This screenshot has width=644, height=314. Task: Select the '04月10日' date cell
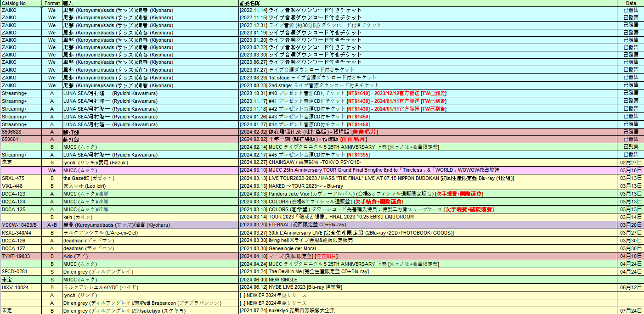point(631,256)
